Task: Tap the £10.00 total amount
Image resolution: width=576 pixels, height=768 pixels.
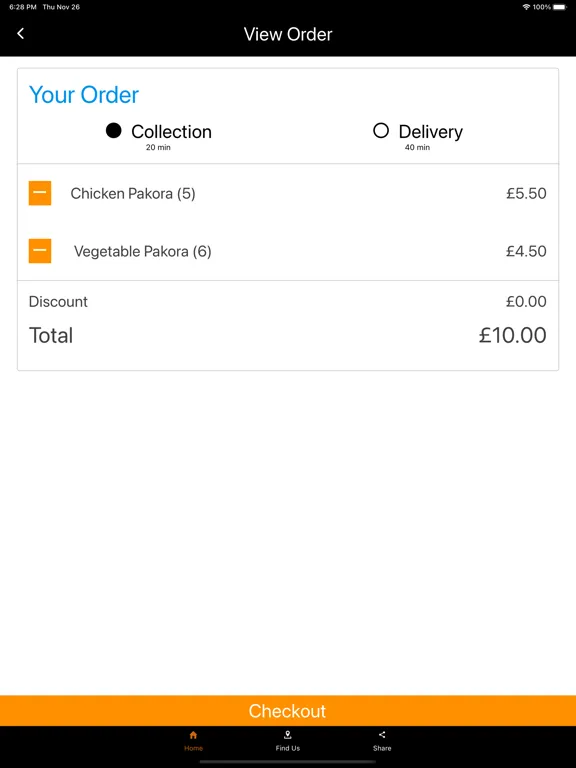Action: (x=512, y=336)
